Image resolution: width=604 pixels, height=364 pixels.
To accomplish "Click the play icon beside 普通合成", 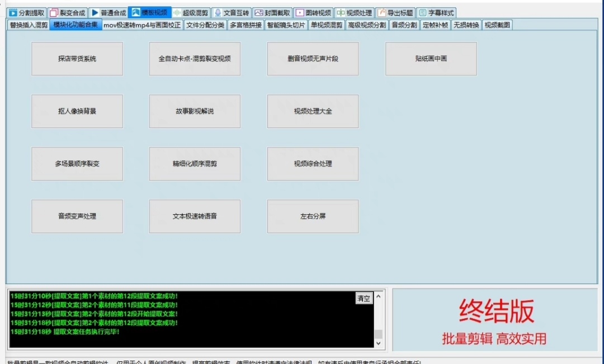I will (95, 13).
